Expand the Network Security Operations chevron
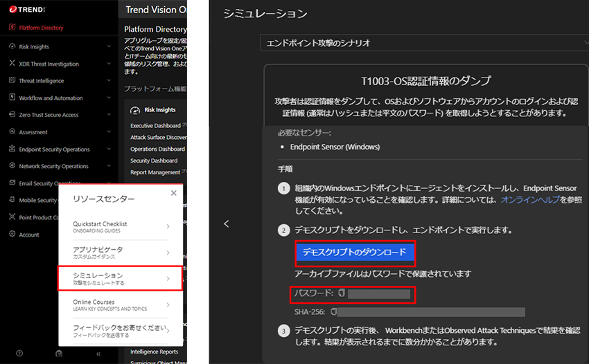 (109, 166)
